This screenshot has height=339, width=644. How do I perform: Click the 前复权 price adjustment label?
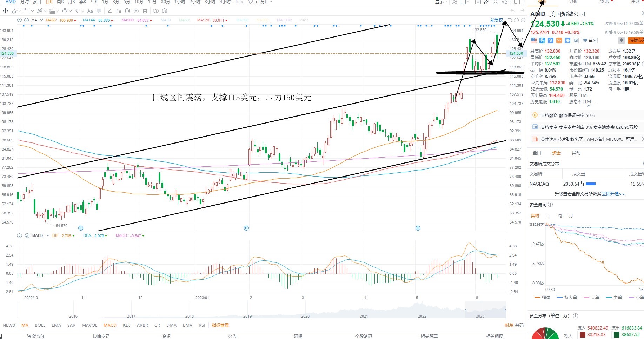[496, 20]
